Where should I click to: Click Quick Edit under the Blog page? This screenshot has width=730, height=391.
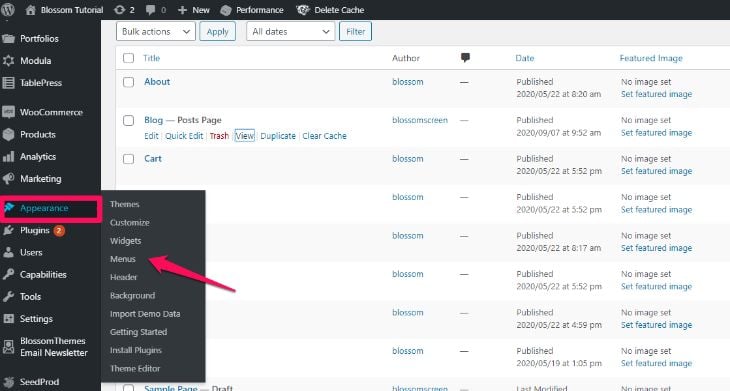(184, 136)
